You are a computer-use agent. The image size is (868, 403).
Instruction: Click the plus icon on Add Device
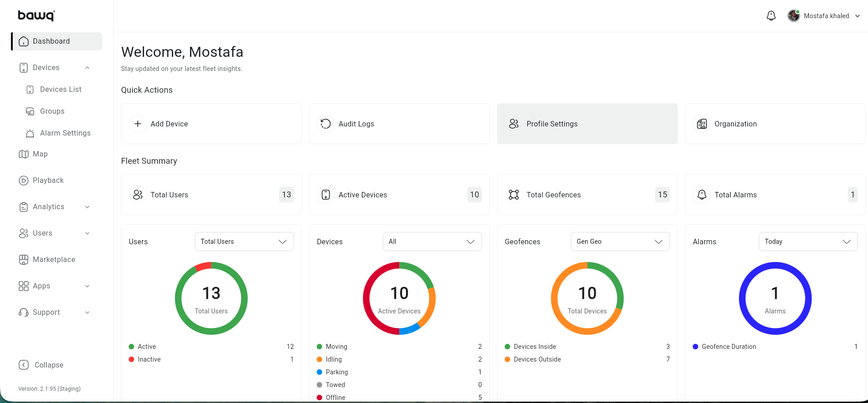(x=138, y=124)
